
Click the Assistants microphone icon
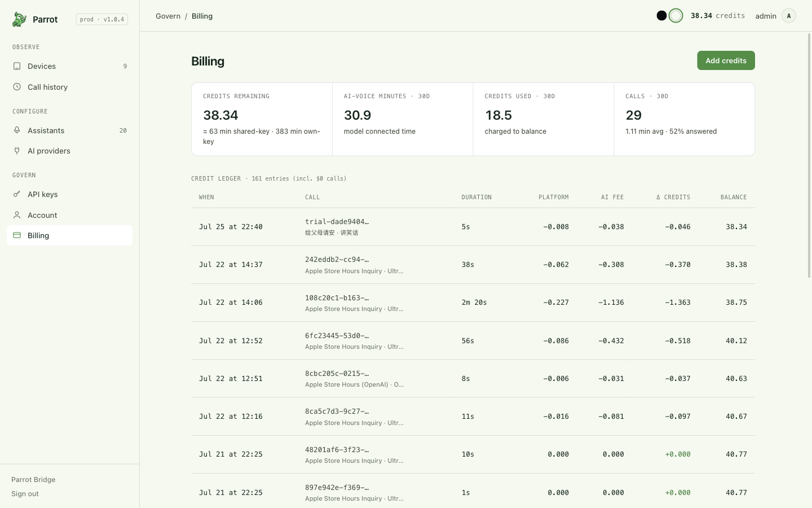pos(17,130)
